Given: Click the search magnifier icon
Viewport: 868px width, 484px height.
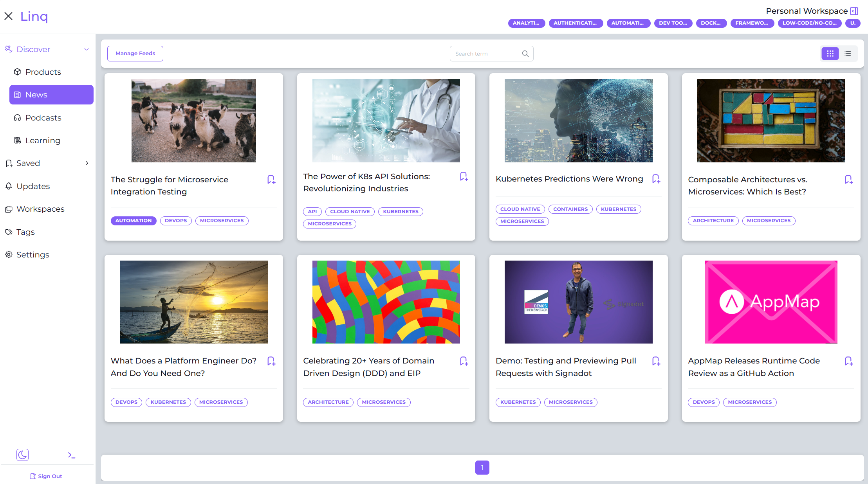Looking at the screenshot, I should click(x=525, y=53).
